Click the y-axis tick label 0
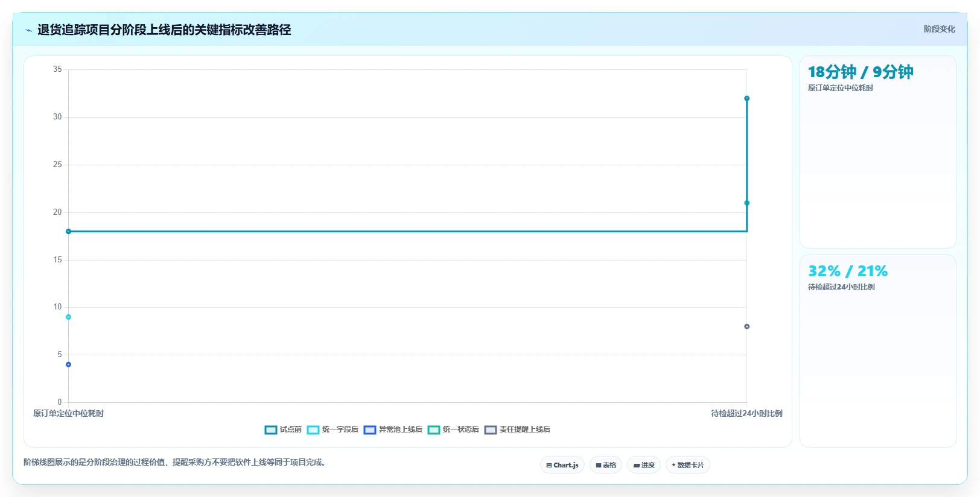Screen dimensions: 980x497 click(60, 402)
